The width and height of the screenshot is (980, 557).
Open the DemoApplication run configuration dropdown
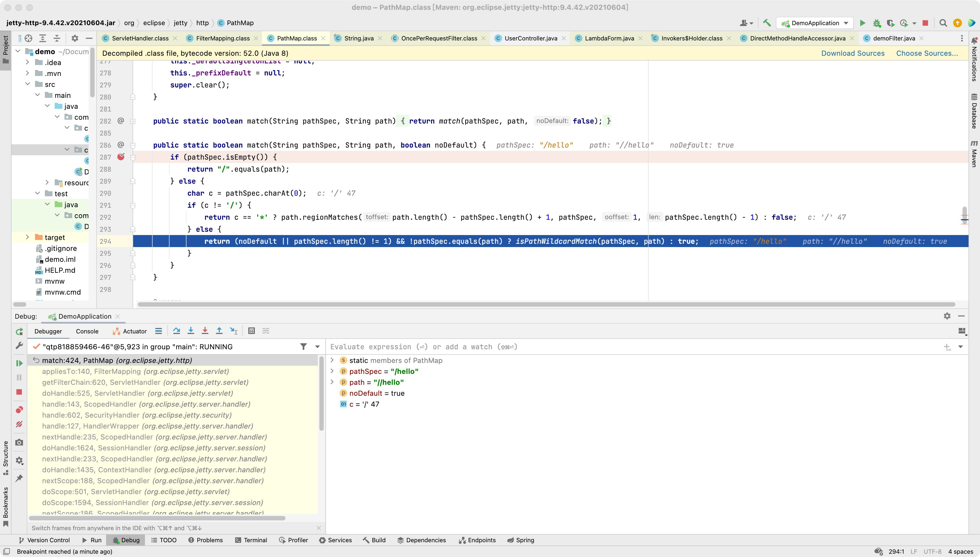pyautogui.click(x=815, y=23)
